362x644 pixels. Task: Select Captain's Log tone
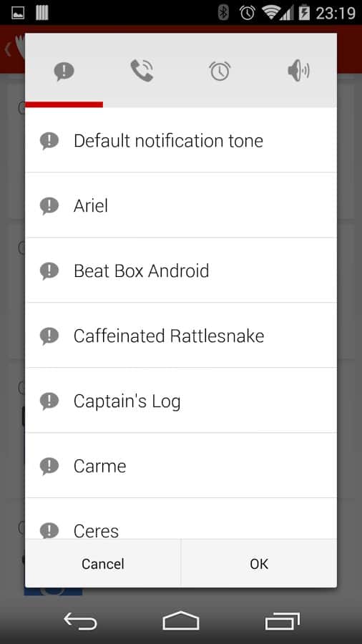point(181,401)
